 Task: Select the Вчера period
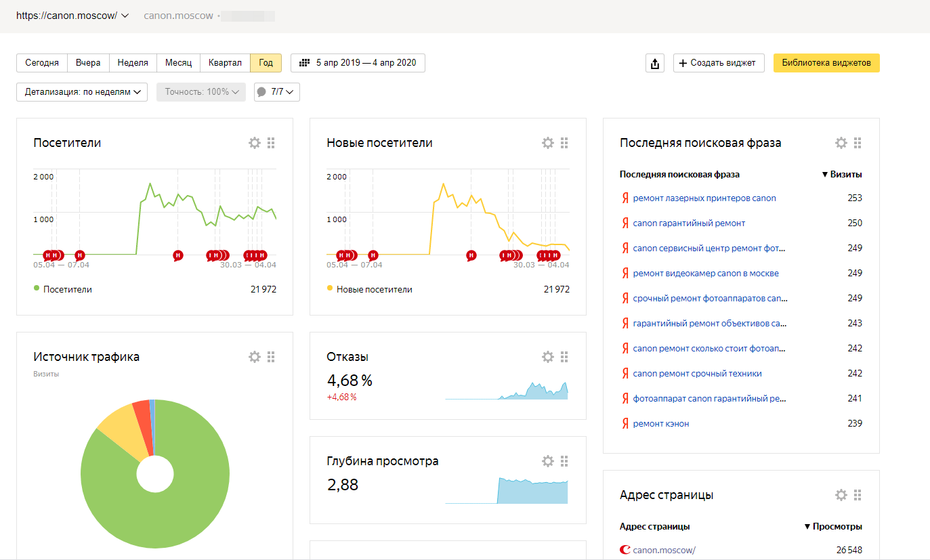click(x=88, y=63)
